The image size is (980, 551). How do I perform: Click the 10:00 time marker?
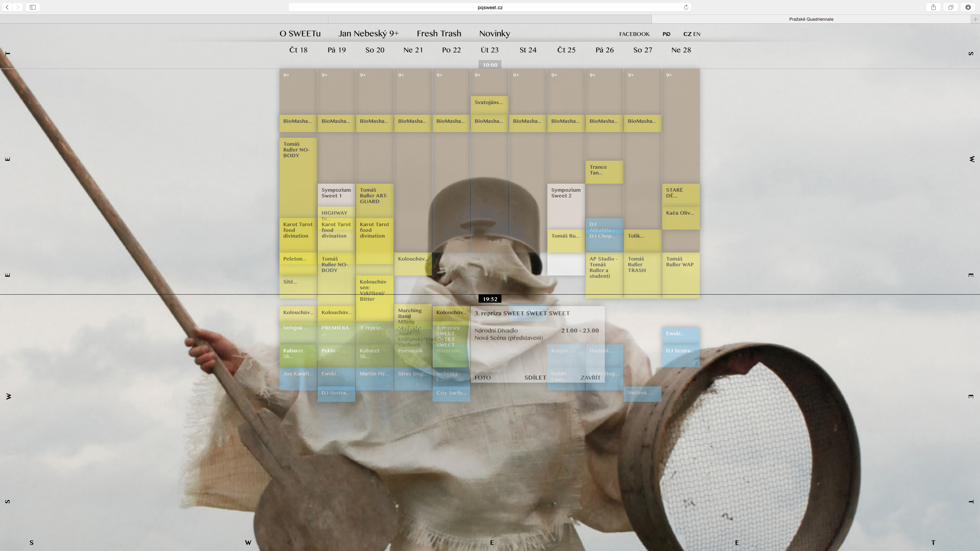(x=490, y=65)
